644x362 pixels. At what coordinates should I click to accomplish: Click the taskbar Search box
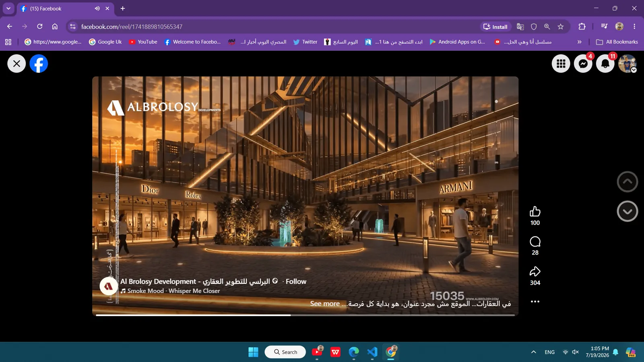tap(285, 352)
